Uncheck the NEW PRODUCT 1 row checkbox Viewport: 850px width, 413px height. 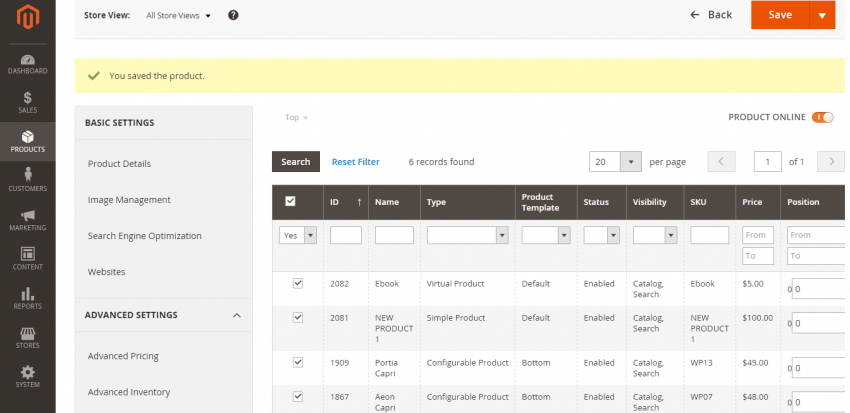click(x=298, y=317)
